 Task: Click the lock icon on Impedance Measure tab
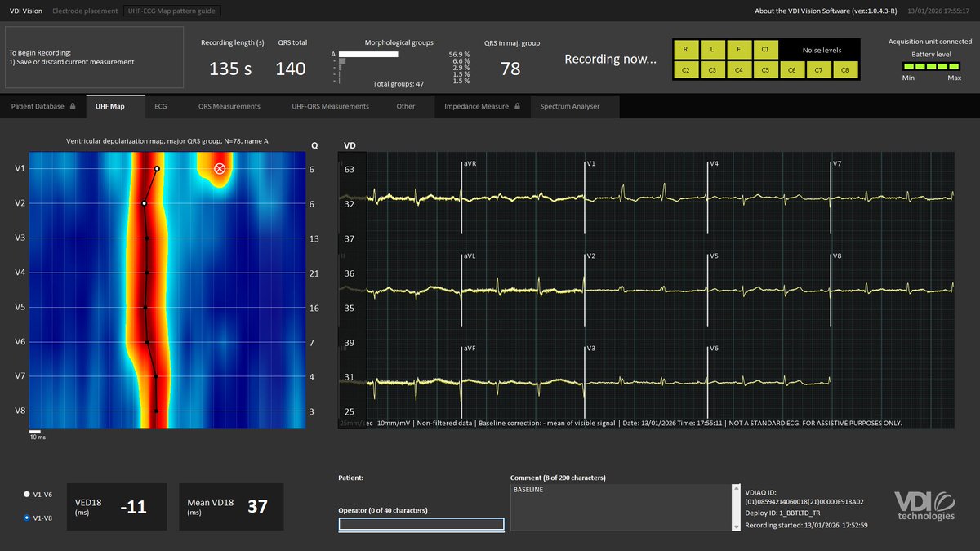coord(518,106)
